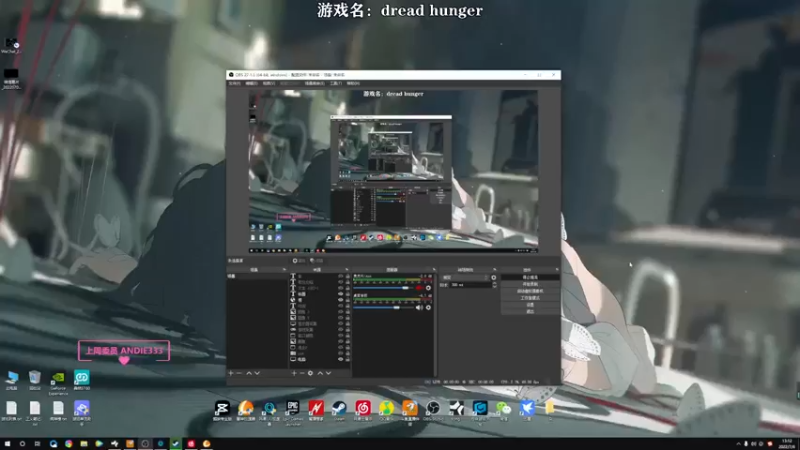Image resolution: width=800 pixels, height=450 pixels.
Task: Add a new scene with the plus icon
Action: pos(231,373)
